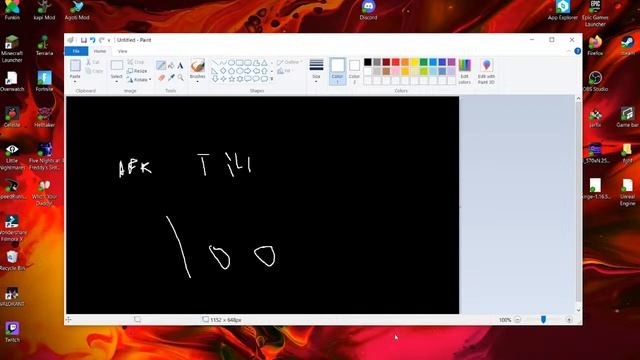Select the Down arrow shape
The height and width of the screenshot is (360, 640).
tap(215, 79)
